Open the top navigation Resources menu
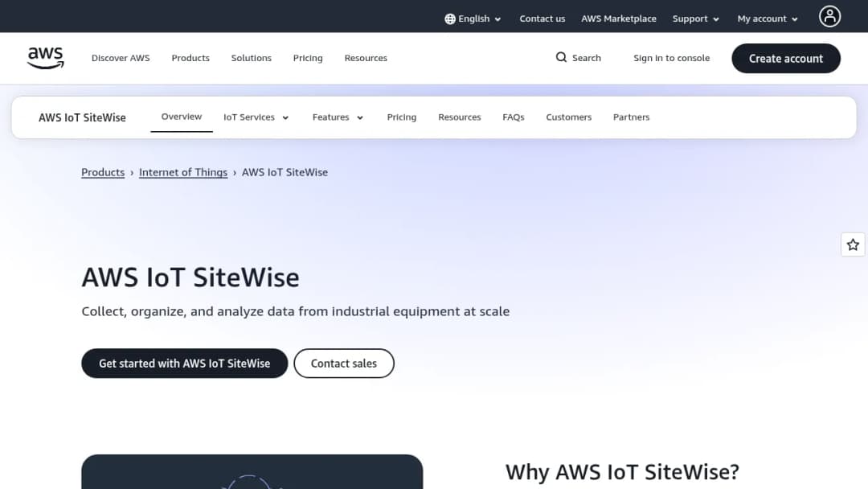 click(366, 58)
